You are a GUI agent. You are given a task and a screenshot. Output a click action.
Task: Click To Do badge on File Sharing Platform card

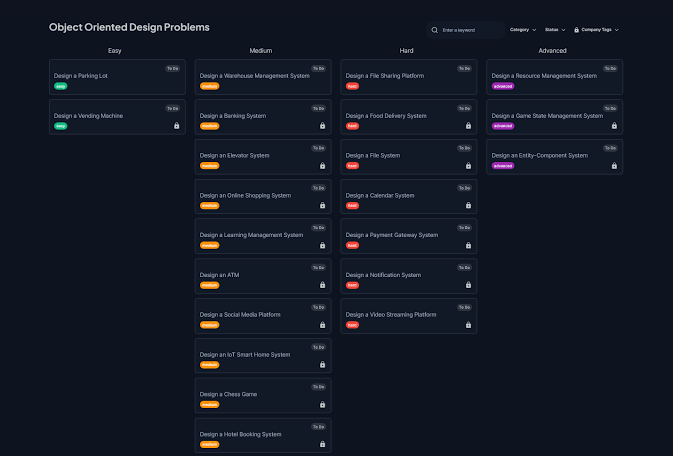tap(464, 68)
